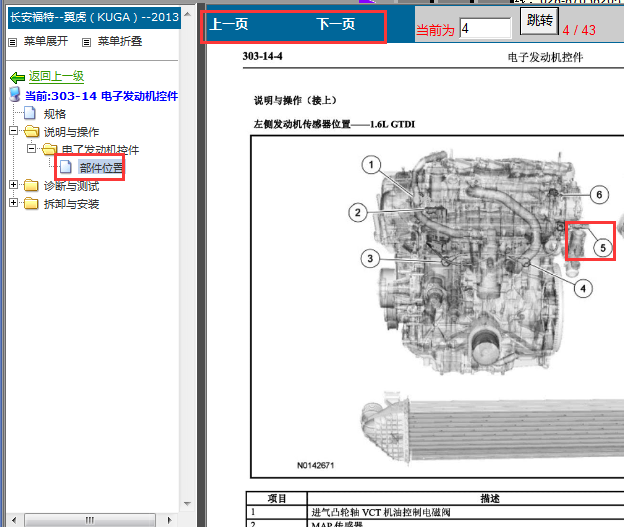624x527 pixels.
Task: Click sidebar horizontal scroll right arrow
Action: pos(170,520)
